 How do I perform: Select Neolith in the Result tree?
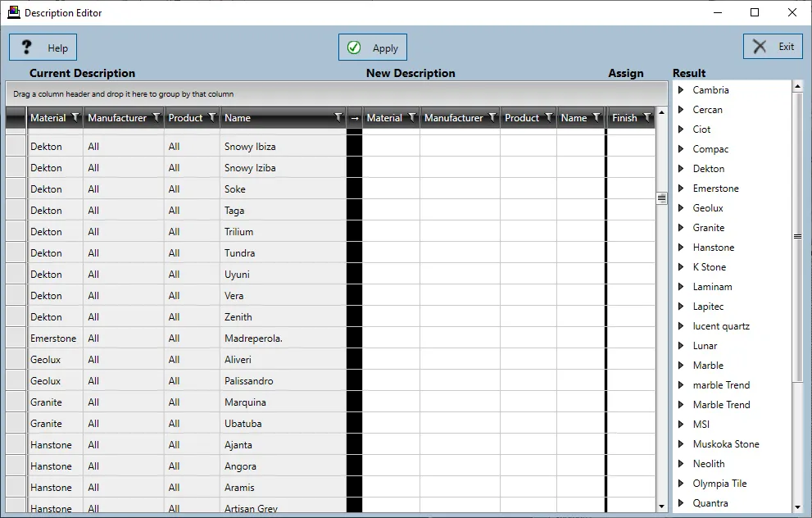pyautogui.click(x=709, y=464)
